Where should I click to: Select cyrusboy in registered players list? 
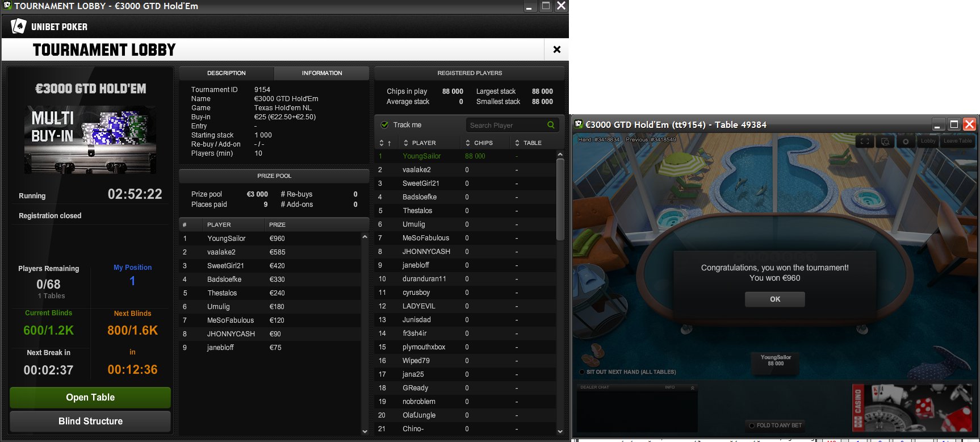pos(466,293)
